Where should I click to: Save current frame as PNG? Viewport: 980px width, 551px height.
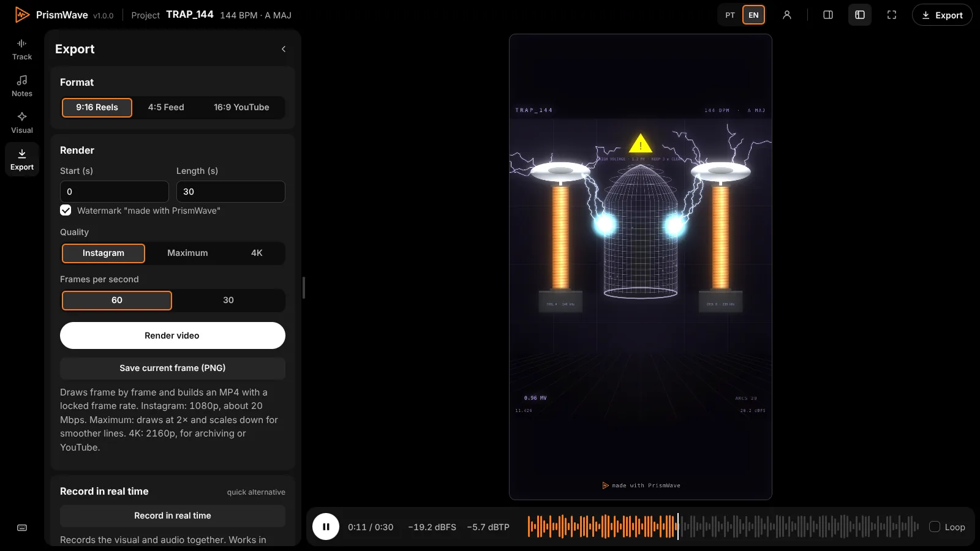173,368
